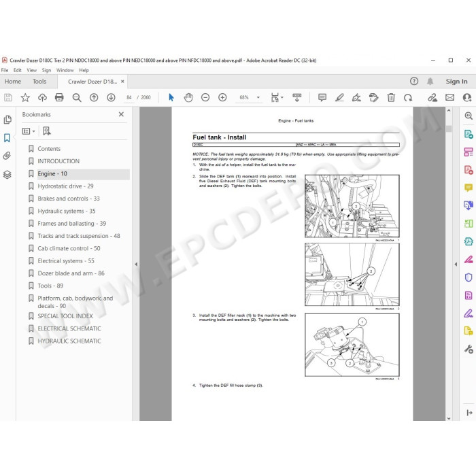This screenshot has width=476, height=476.
Task: Go to next page arrow
Action: pos(111,97)
